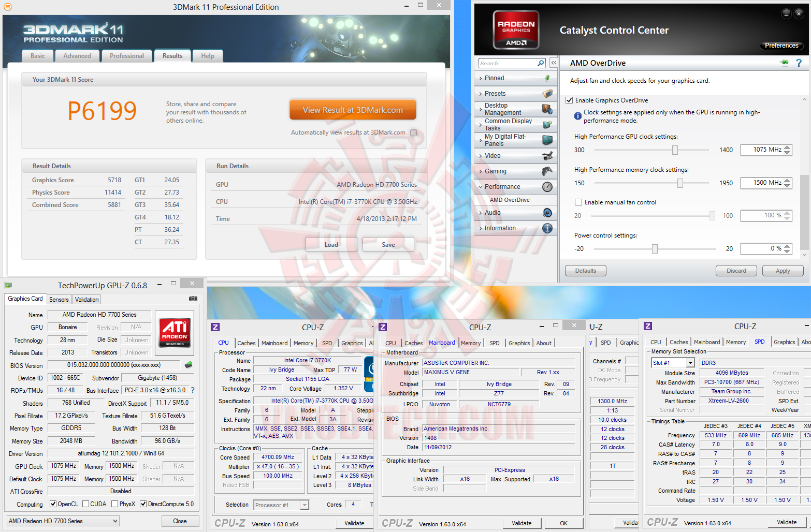Disable the Enable Graphics OverDrive checkbox
Viewport: 811px width, 532px height.
569,100
